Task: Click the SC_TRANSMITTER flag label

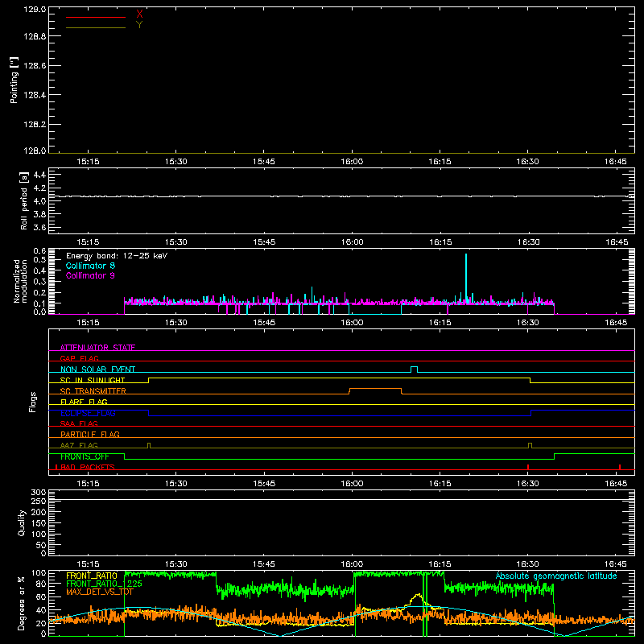Action: [93, 391]
